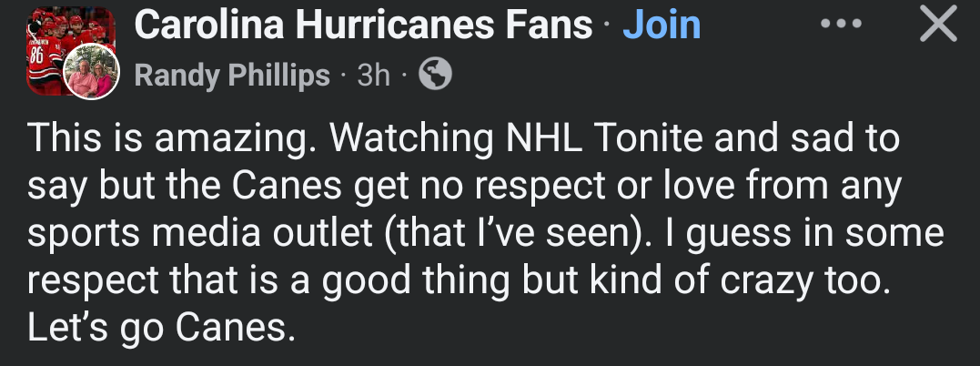This screenshot has width=980, height=366.
Task: Open the Carolina Hurricanes Fans group page
Action: click(x=363, y=25)
